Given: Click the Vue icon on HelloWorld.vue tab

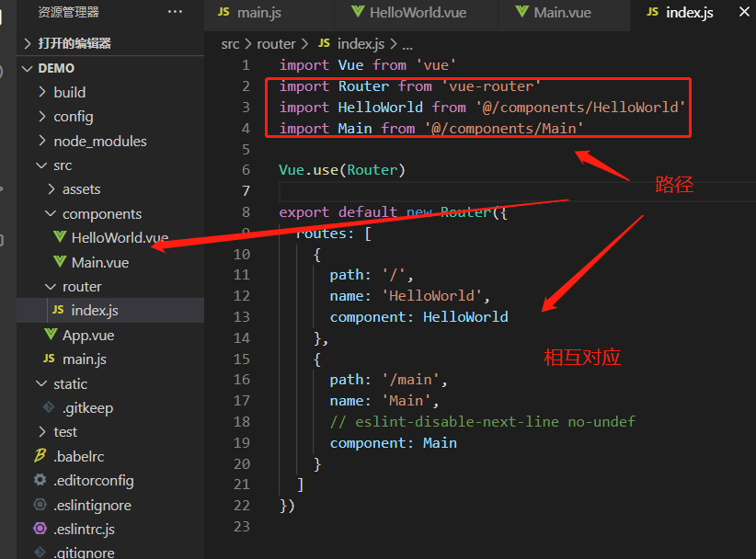Looking at the screenshot, I should (x=358, y=11).
